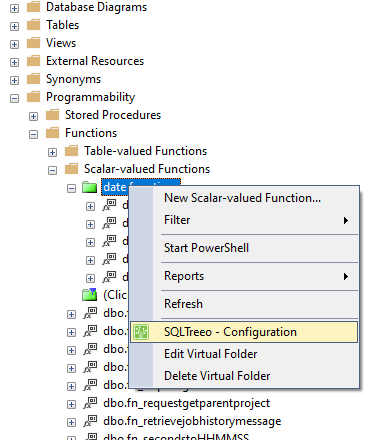Viewport: 387px width, 440px height.
Task: Select the Database Diagrams label
Action: point(96,7)
